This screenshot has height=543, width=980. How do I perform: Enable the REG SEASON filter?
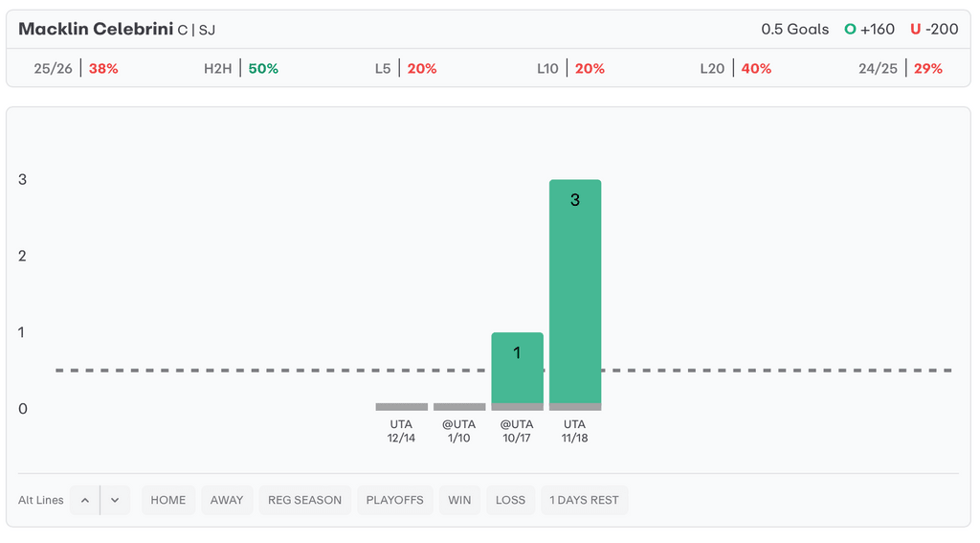coord(304,500)
